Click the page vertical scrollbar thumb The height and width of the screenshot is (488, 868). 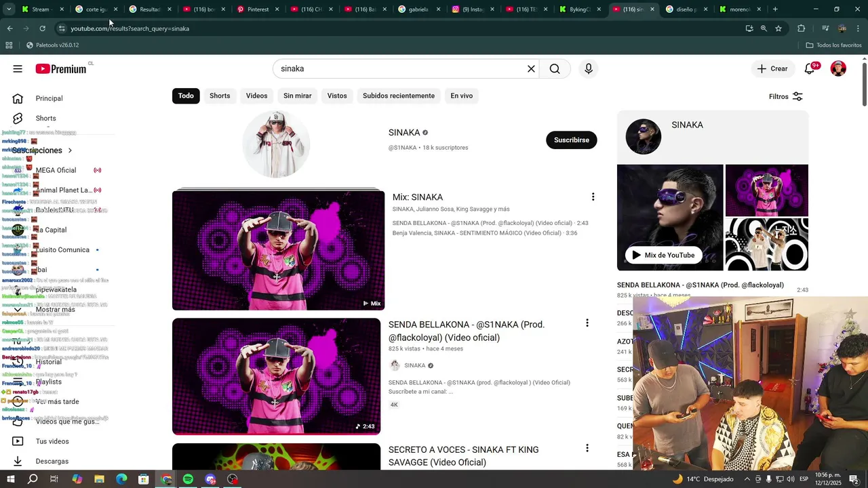pyautogui.click(x=865, y=83)
